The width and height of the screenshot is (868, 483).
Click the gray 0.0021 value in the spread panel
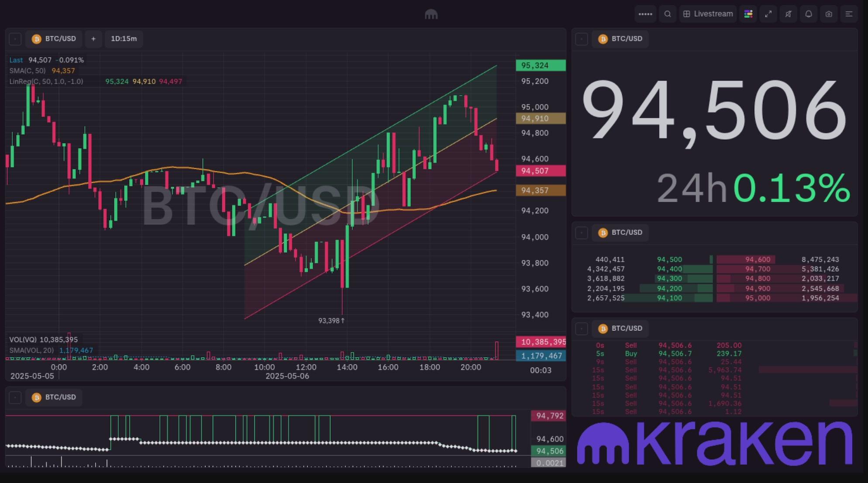549,463
